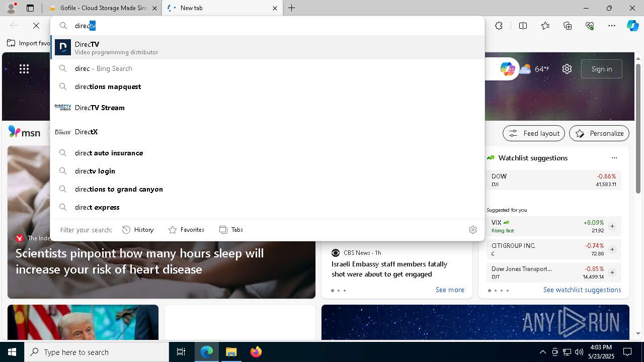644x362 pixels.
Task: Click the taskbar search box
Action: (x=97, y=352)
